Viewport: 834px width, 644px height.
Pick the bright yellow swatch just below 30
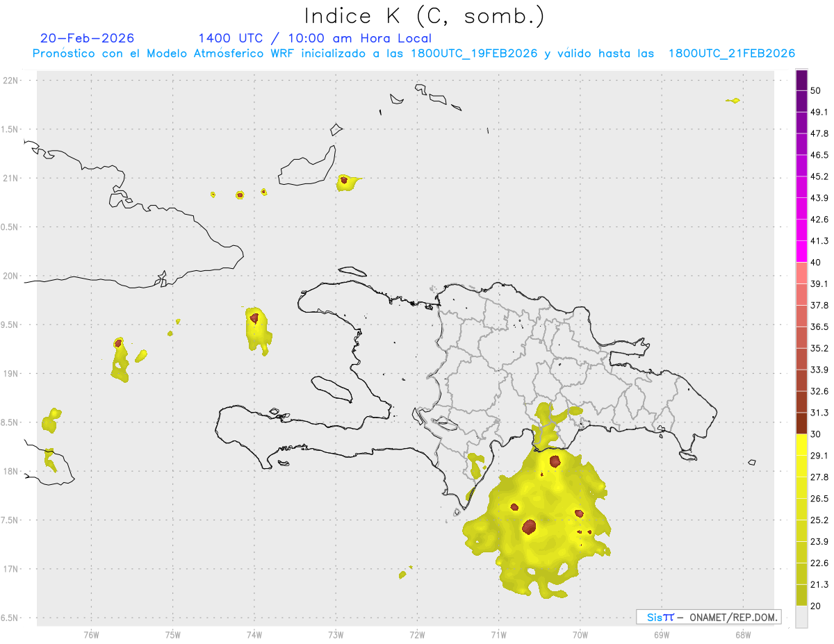(801, 445)
